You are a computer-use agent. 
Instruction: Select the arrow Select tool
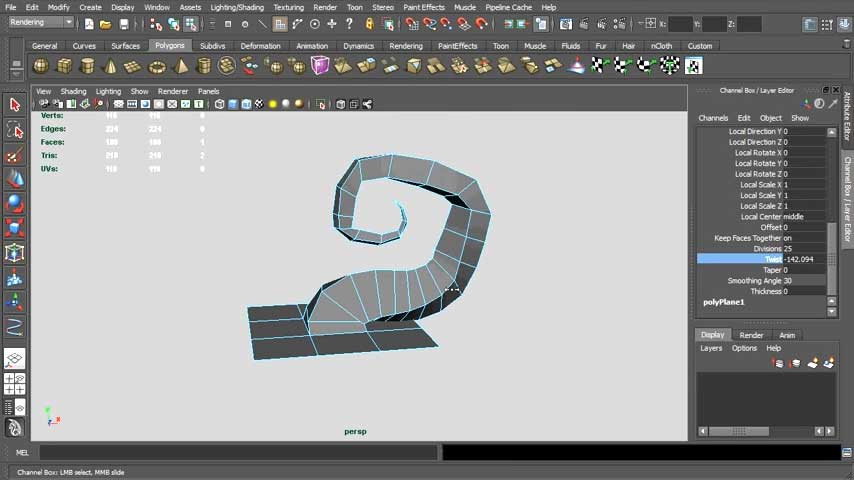pyautogui.click(x=15, y=105)
